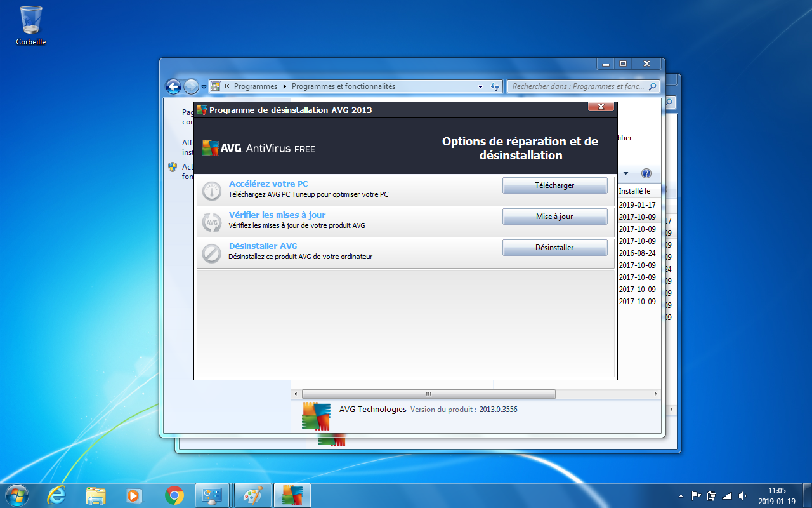Click the Windows Start button
The image size is (812, 508).
pos(16,495)
